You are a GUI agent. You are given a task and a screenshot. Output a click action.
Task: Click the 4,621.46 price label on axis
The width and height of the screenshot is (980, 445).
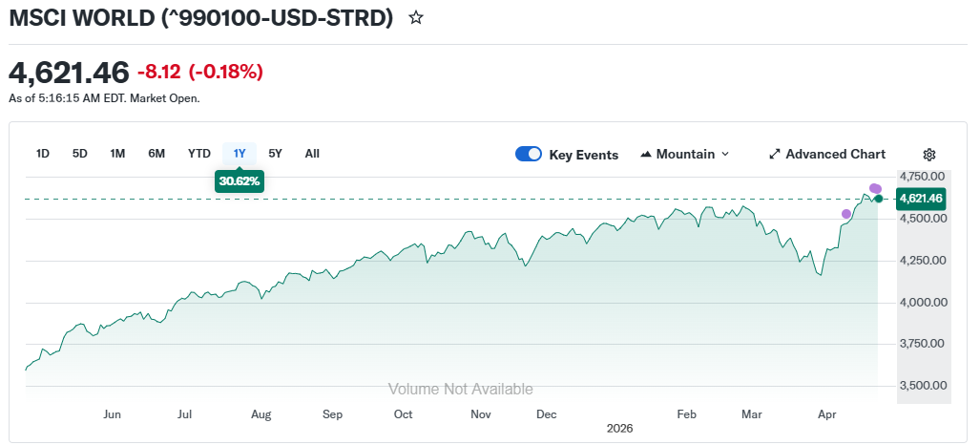pyautogui.click(x=920, y=199)
